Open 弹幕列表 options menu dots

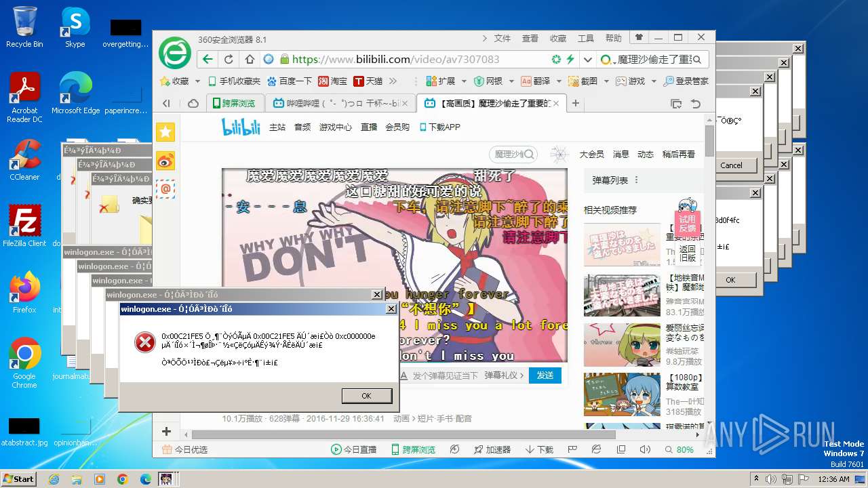pyautogui.click(x=637, y=180)
